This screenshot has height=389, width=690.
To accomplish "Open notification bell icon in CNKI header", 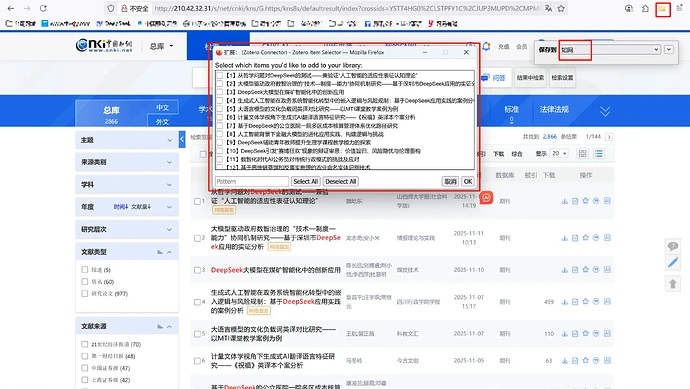I will coord(486,46).
